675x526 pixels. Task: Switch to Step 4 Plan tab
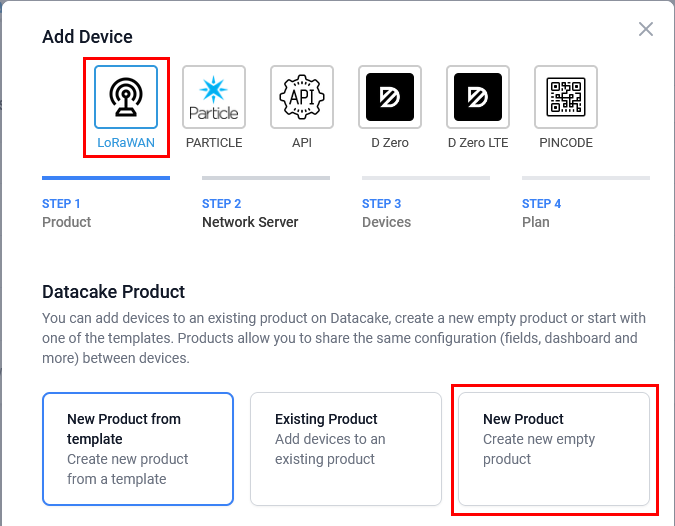pyautogui.click(x=541, y=212)
